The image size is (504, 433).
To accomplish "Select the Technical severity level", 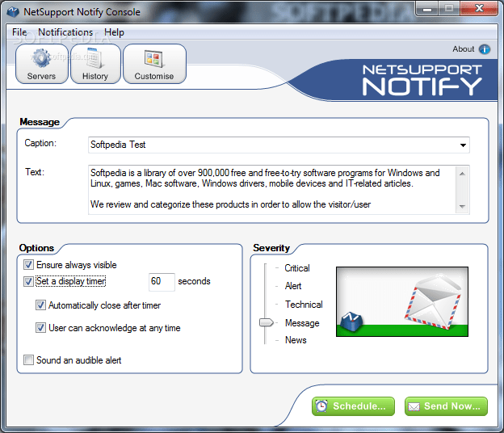I will tap(304, 305).
